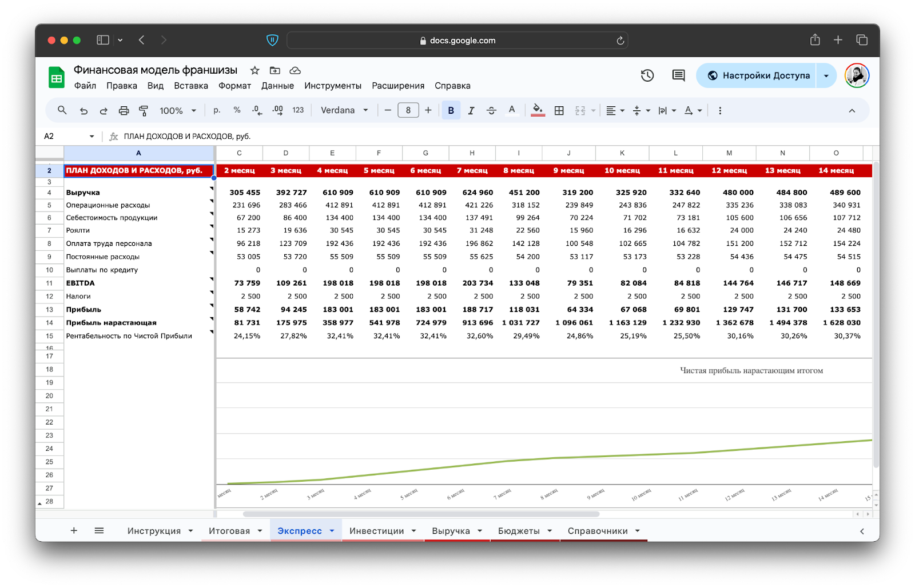Open version history clock icon

(x=647, y=75)
